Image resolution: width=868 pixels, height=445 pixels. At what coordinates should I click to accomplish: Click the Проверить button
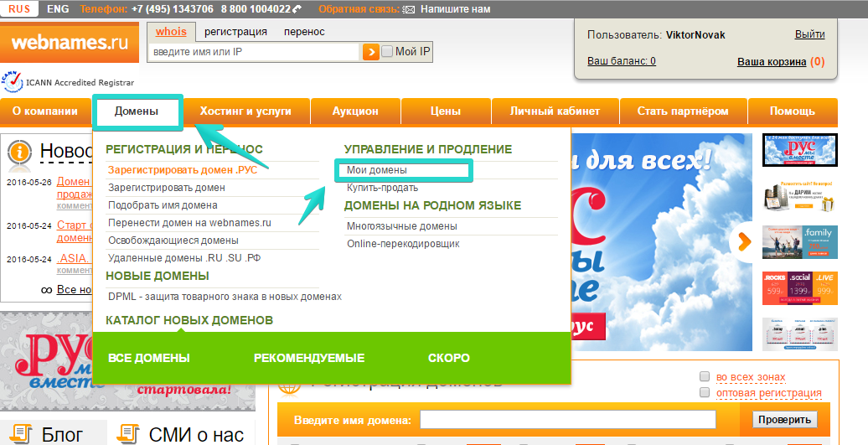coord(784,420)
